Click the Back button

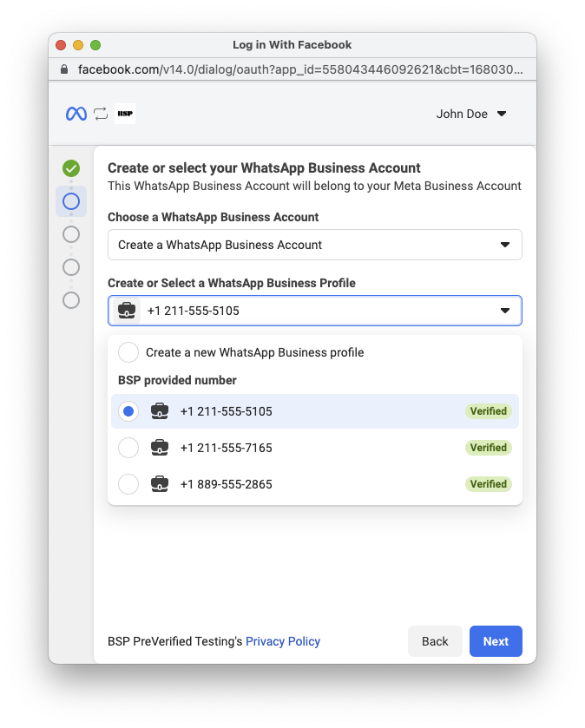pyautogui.click(x=435, y=641)
